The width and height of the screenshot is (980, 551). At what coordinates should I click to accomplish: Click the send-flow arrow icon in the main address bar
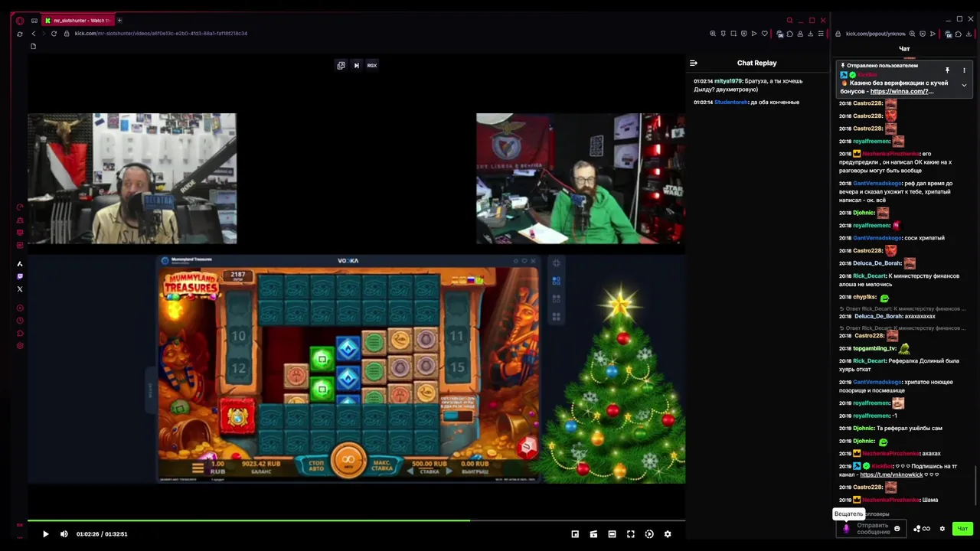[754, 34]
